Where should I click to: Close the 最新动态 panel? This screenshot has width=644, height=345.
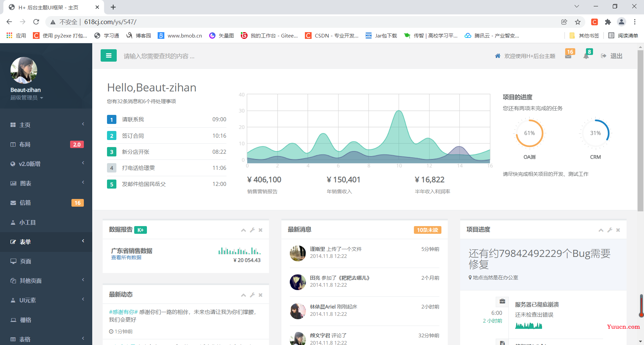(x=261, y=295)
